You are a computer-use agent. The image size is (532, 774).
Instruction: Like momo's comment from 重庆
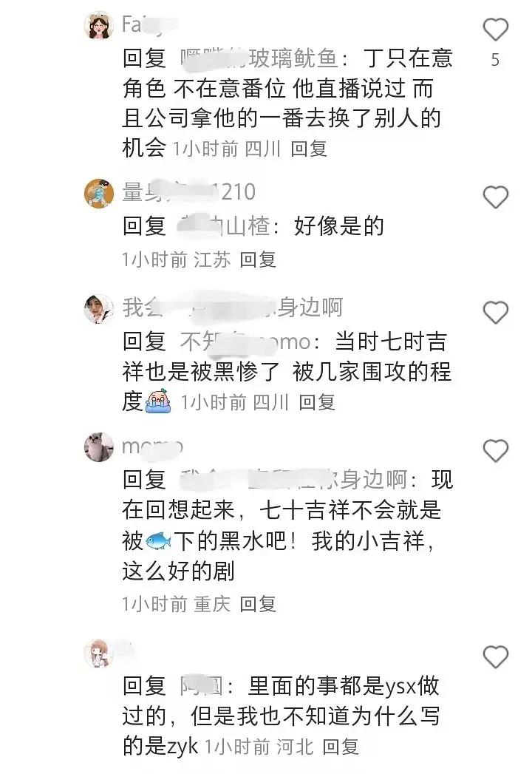495,451
